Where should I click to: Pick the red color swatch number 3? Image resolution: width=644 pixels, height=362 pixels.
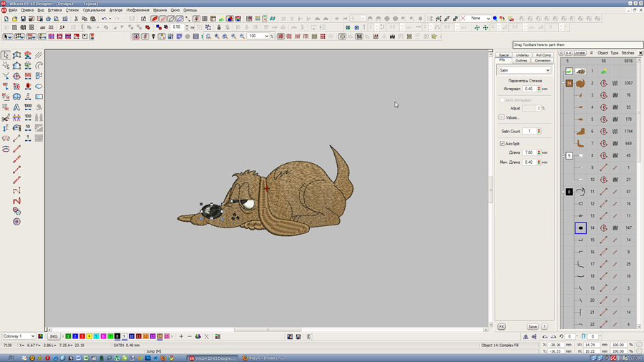(82, 336)
